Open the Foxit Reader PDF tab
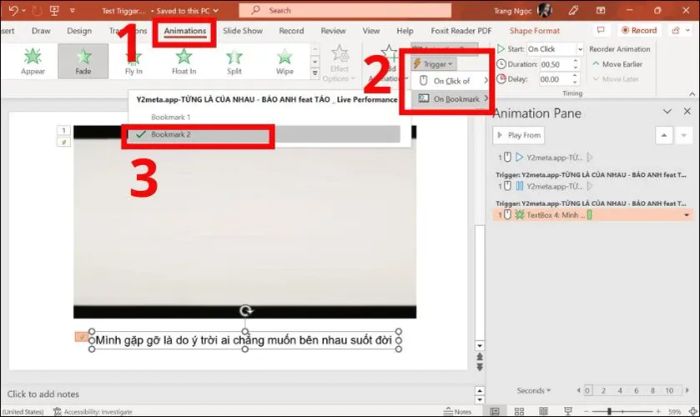700x417 pixels. (461, 31)
